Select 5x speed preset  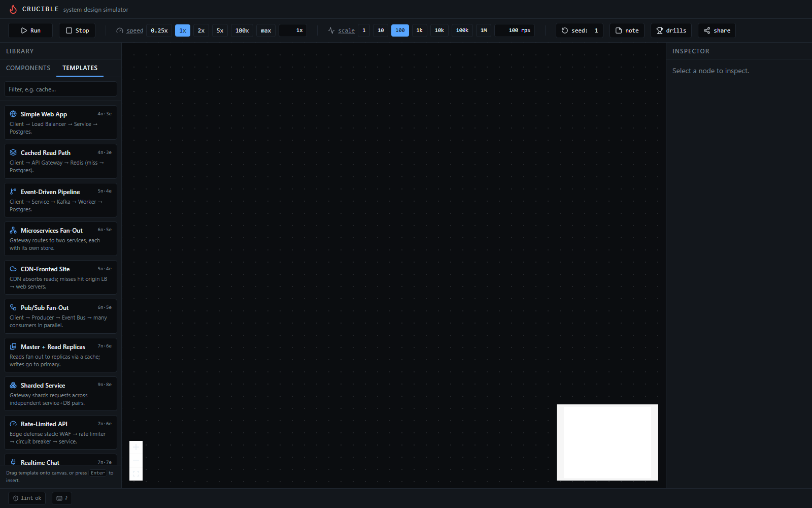tap(220, 30)
